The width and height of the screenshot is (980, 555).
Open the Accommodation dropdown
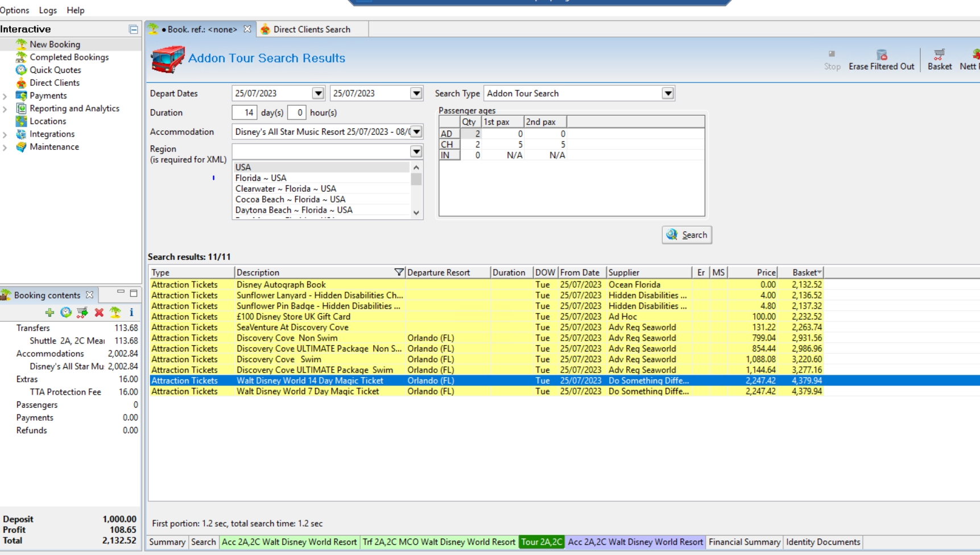pos(416,131)
